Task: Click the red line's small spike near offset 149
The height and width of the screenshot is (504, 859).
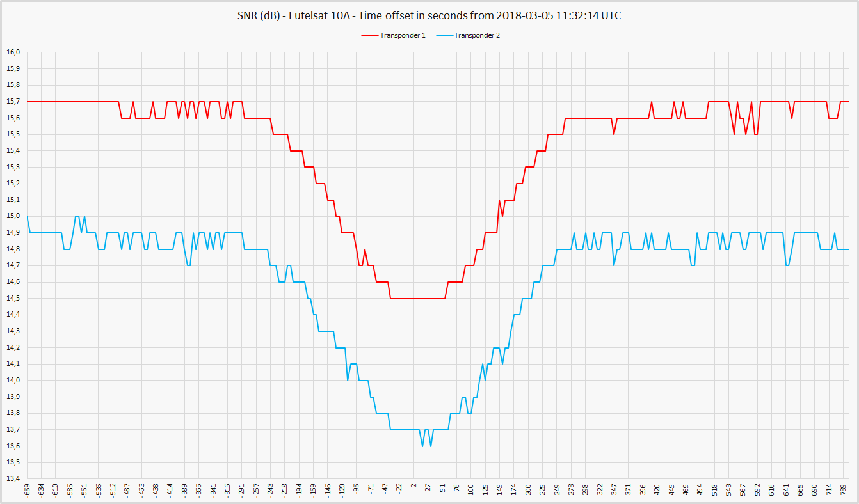Action: point(499,201)
